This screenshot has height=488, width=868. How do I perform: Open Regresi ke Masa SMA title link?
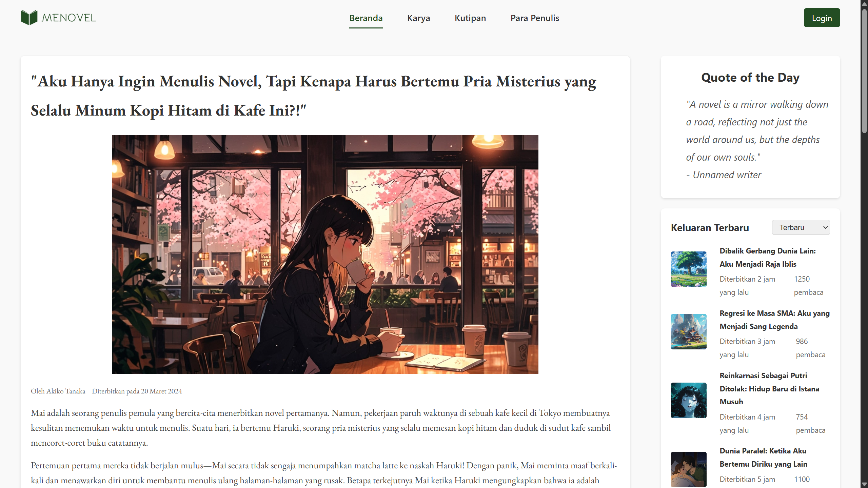click(774, 320)
